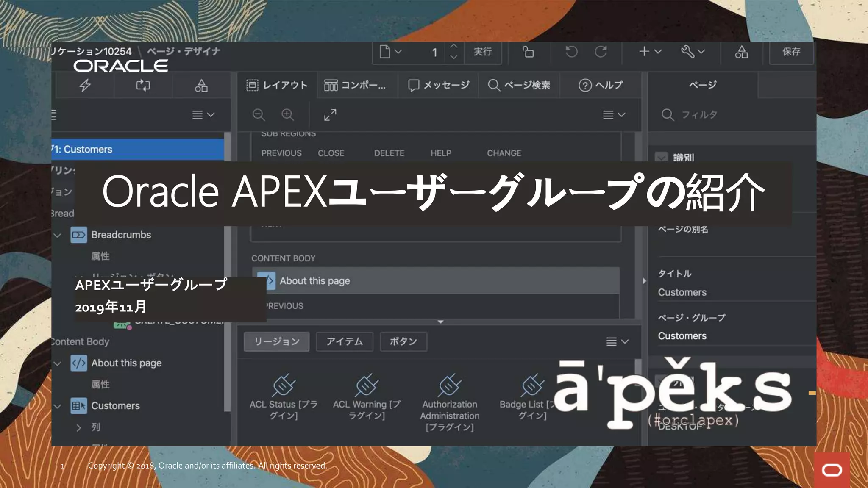The image size is (868, 488).
Task: Open the layout pane hamburger menu
Action: click(614, 115)
